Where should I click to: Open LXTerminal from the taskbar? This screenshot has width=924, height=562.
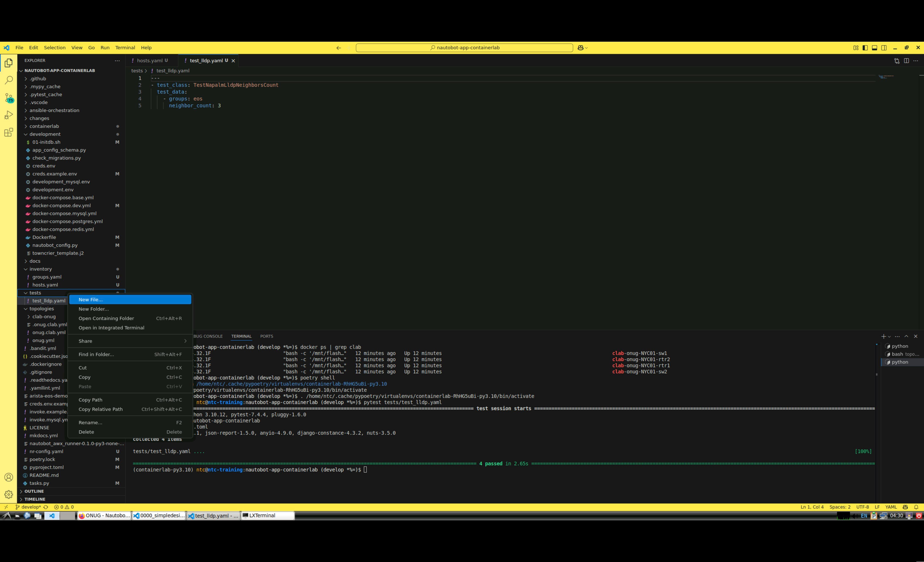pos(267,515)
